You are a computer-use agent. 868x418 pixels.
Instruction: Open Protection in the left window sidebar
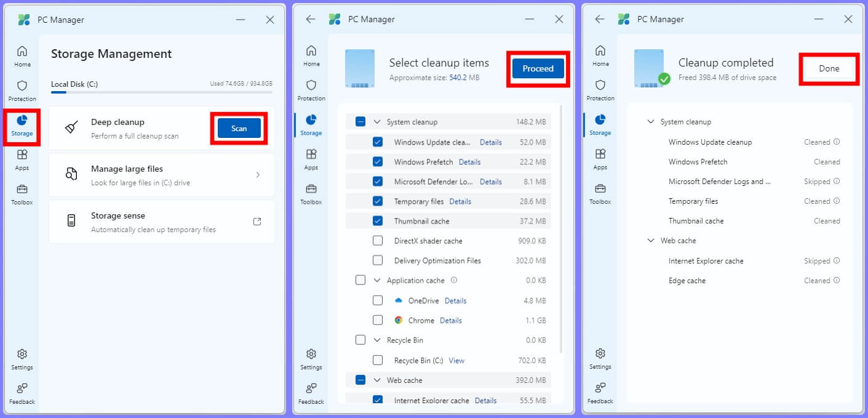22,90
